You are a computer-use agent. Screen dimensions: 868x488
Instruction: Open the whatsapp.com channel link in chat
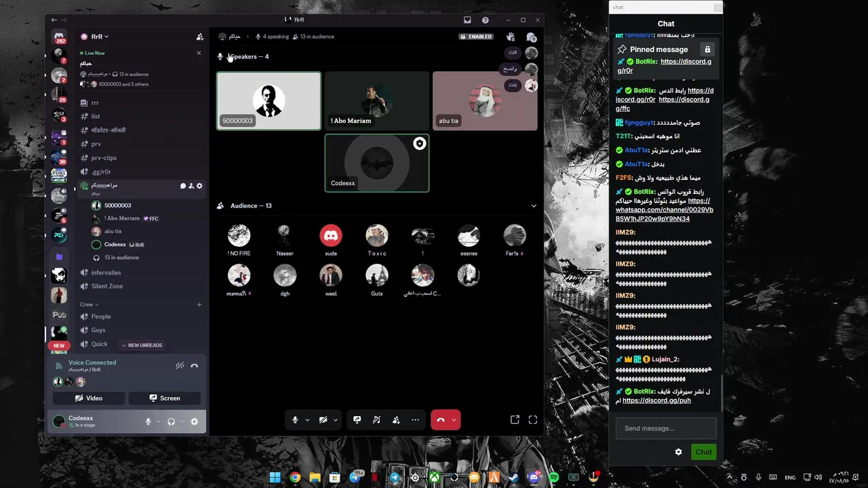click(664, 210)
